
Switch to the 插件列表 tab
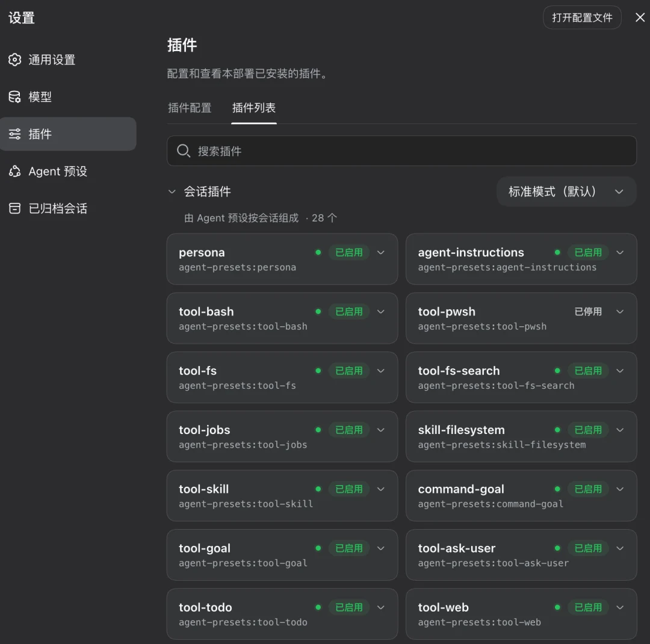coord(254,108)
